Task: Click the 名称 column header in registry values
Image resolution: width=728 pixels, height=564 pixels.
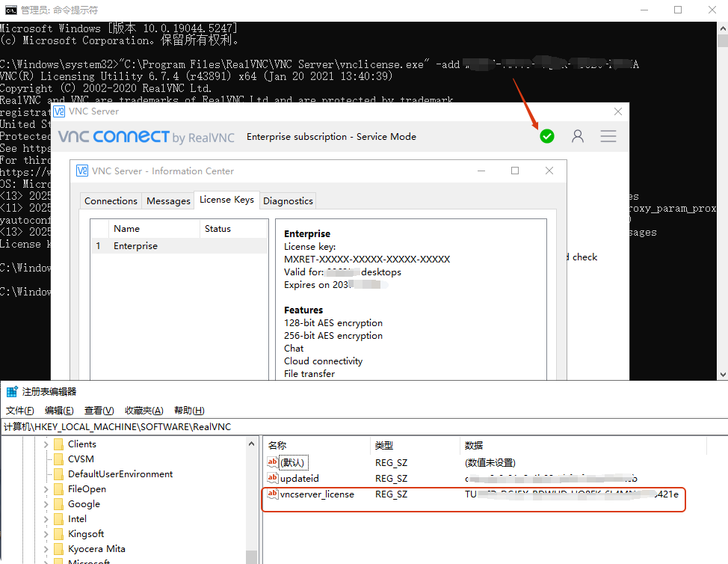Action: tap(318, 445)
